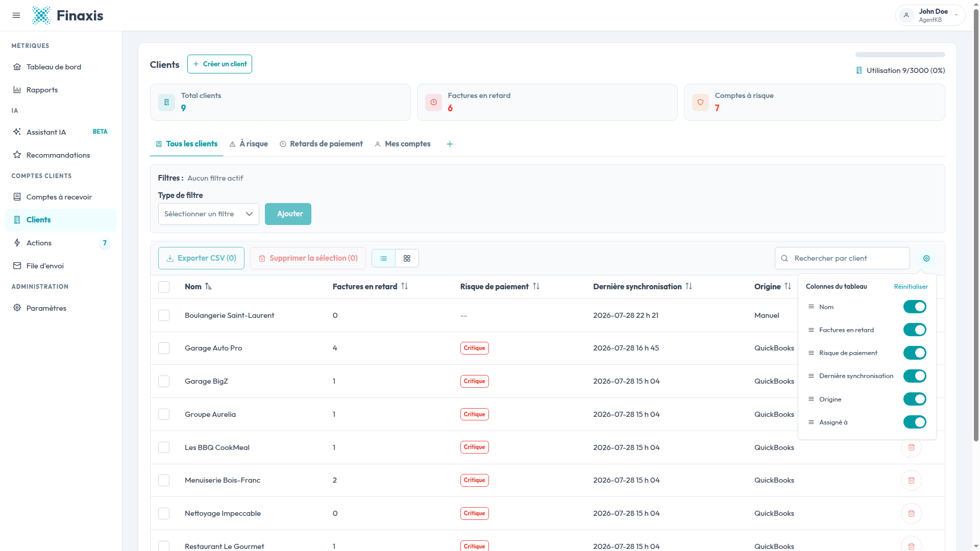This screenshot has width=980, height=551.
Task: Open Assistant IA in sidebar
Action: [x=61, y=132]
